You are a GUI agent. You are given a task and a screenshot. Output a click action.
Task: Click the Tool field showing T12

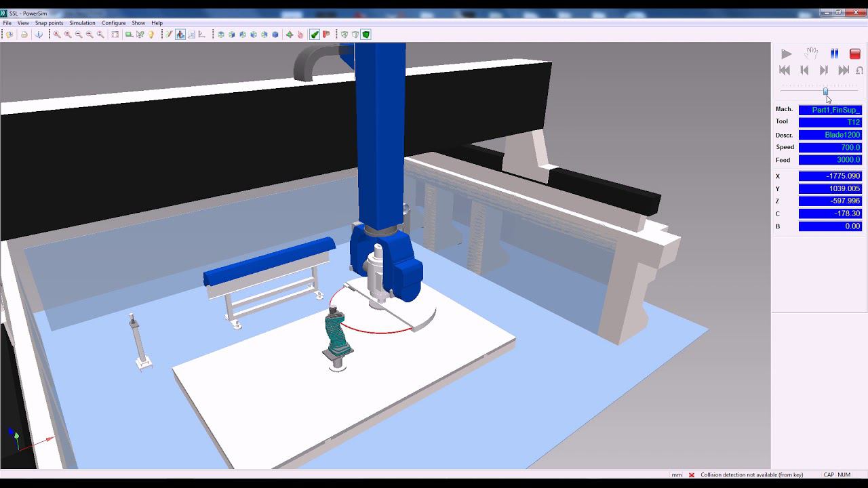(x=830, y=122)
